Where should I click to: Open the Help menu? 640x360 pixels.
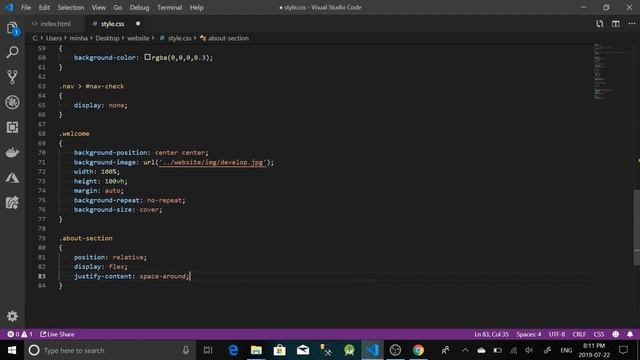click(196, 7)
